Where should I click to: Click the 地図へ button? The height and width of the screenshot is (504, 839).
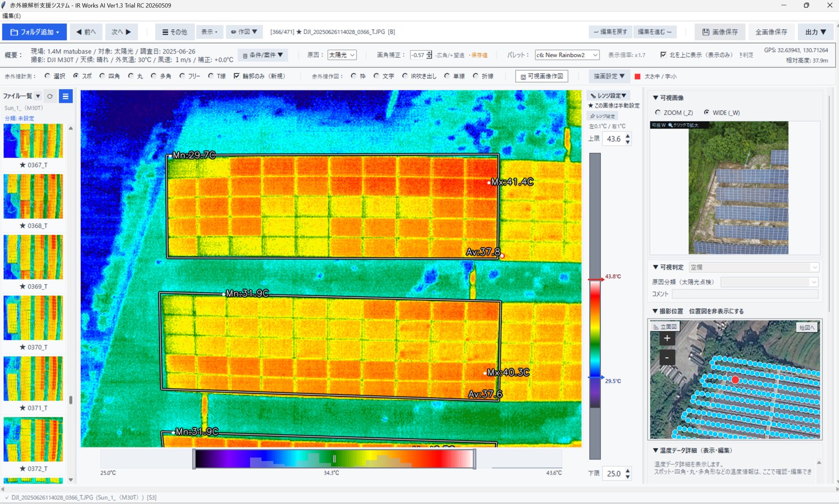[806, 327]
